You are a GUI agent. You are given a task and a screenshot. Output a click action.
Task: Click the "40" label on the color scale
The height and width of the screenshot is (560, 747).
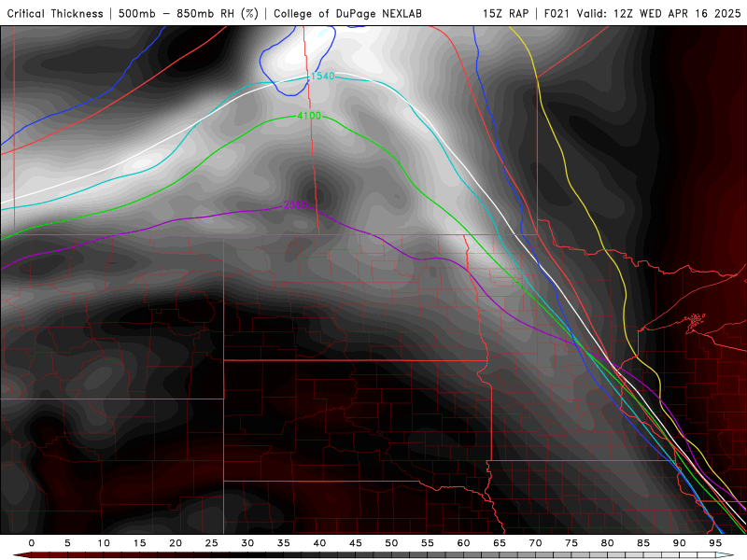[x=319, y=543]
